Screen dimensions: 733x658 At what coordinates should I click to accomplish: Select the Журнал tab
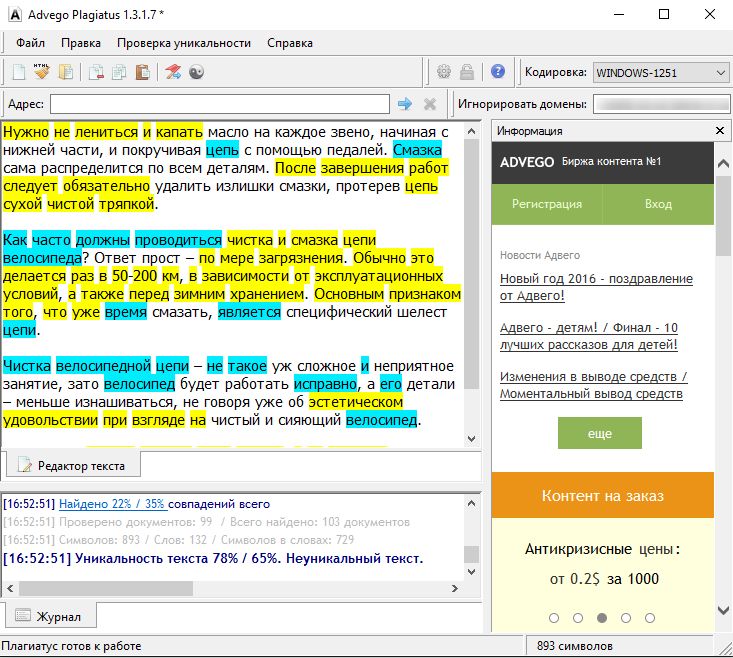(48, 616)
